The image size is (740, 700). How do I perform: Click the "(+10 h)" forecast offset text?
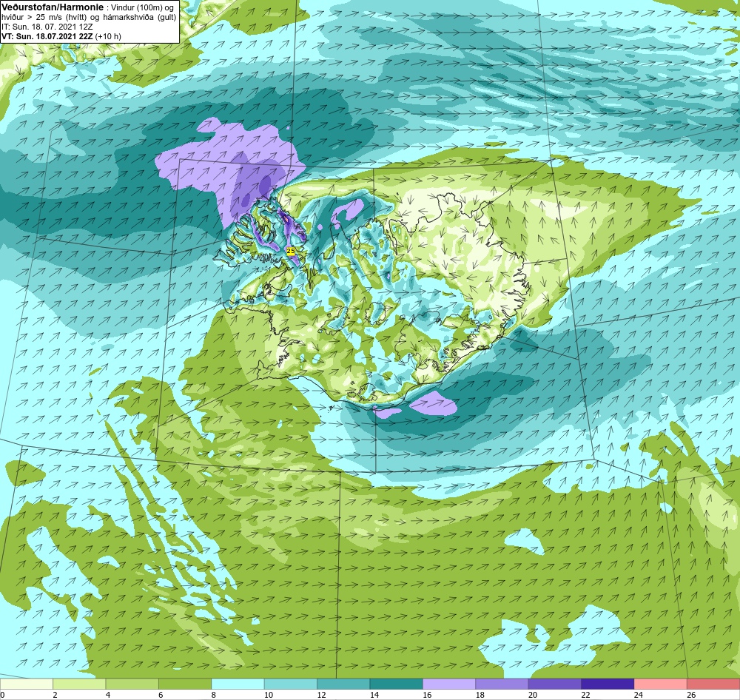[x=108, y=36]
